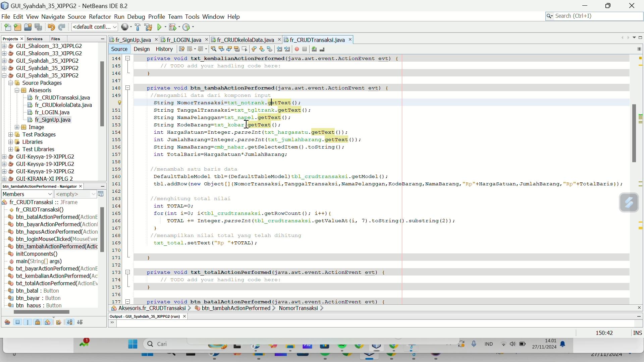Viewport: 644px width, 362px height.
Task: Click Clean and Build Project icon
Action: click(x=148, y=27)
